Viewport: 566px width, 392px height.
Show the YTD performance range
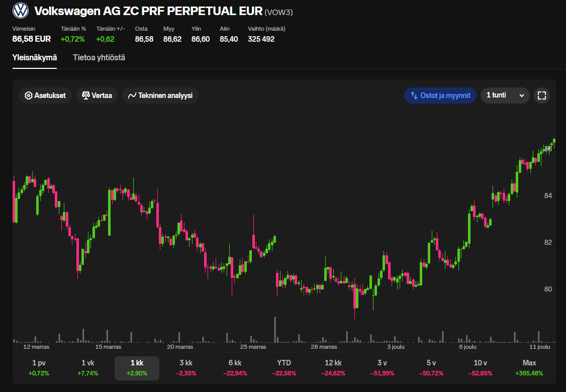click(284, 368)
